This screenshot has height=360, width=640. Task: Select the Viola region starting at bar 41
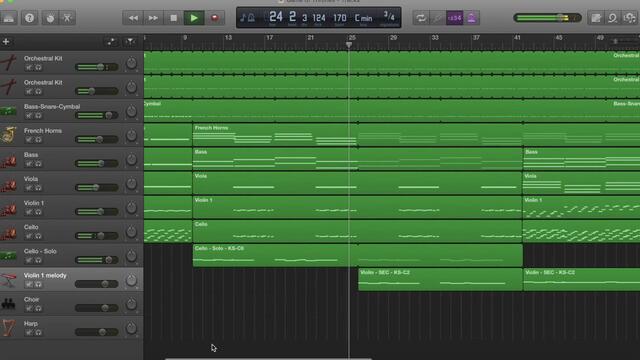[581, 183]
